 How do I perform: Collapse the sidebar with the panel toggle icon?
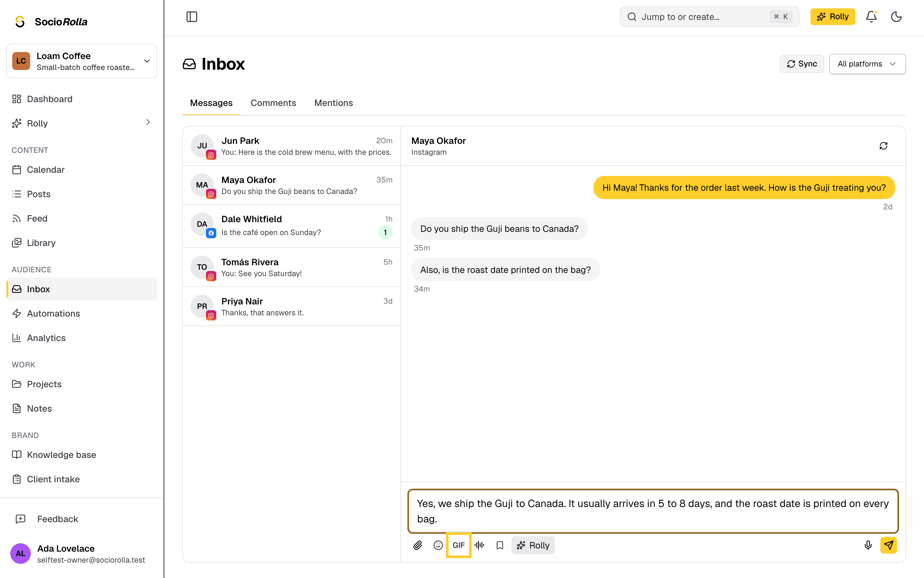192,17
